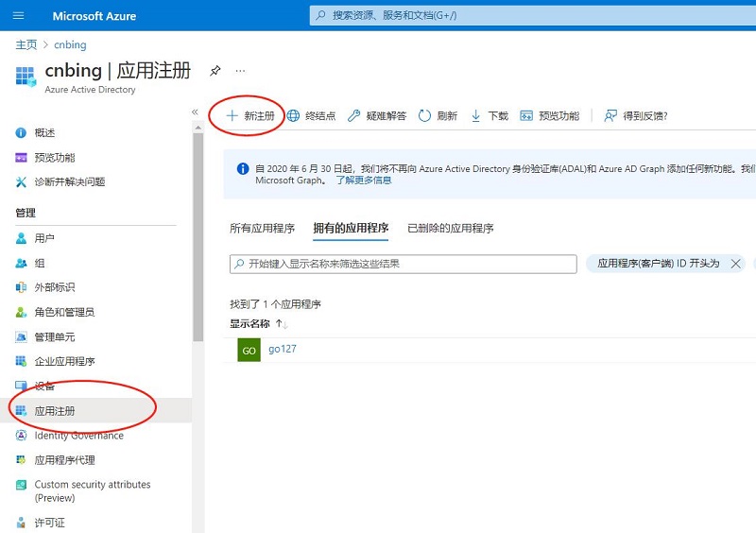The image size is (756, 533).
Task: Switch to 拥有的应用程序 tab
Action: point(351,228)
